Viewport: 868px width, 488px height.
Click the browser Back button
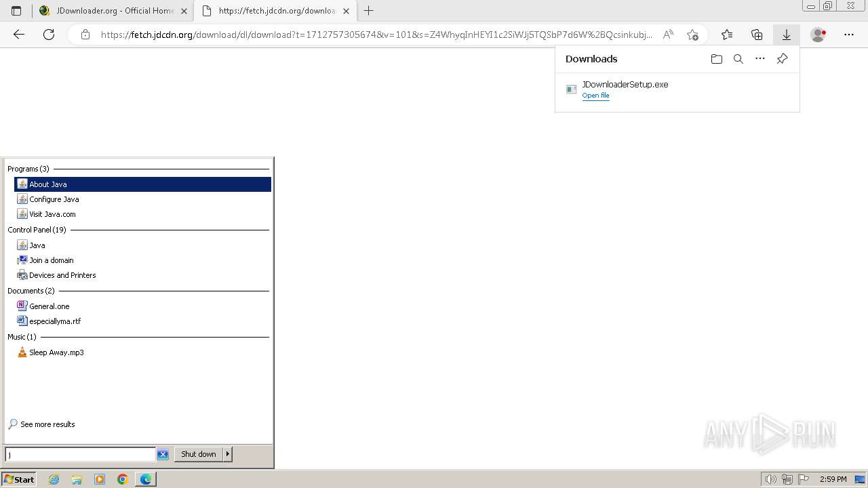(19, 35)
